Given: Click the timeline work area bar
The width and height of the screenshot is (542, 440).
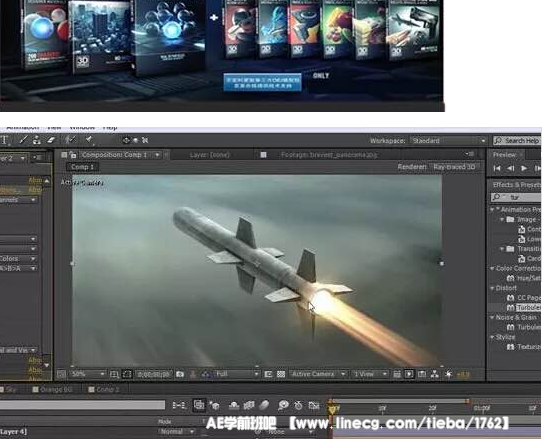Looking at the screenshot, I should (x=400, y=401).
